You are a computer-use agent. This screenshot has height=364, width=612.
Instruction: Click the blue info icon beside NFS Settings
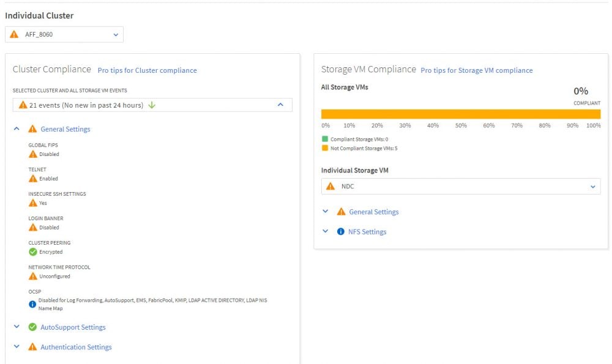pyautogui.click(x=341, y=232)
